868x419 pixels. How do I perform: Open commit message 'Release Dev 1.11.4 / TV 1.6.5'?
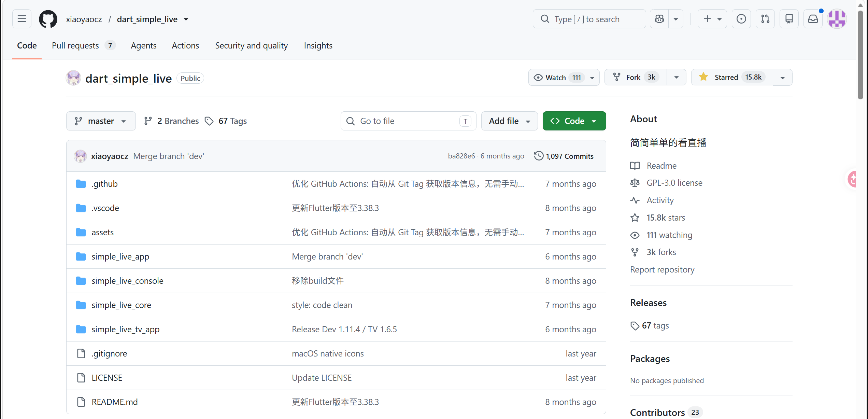[344, 329]
